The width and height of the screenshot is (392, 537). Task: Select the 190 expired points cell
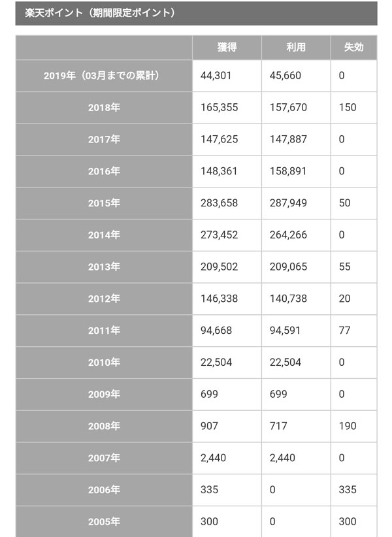[348, 426]
